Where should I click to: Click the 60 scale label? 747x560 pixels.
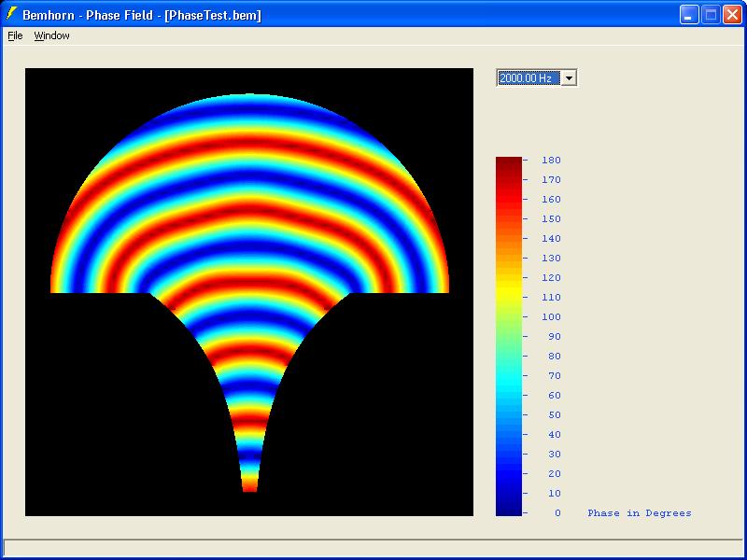(554, 395)
